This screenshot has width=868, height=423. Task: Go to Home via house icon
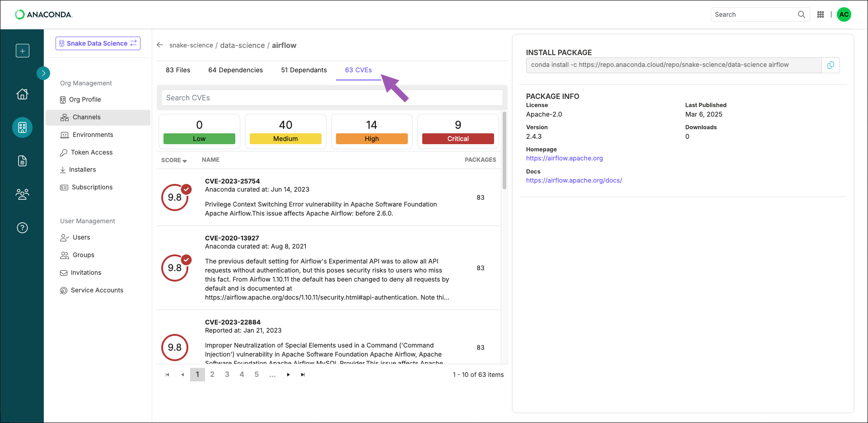pyautogui.click(x=22, y=94)
